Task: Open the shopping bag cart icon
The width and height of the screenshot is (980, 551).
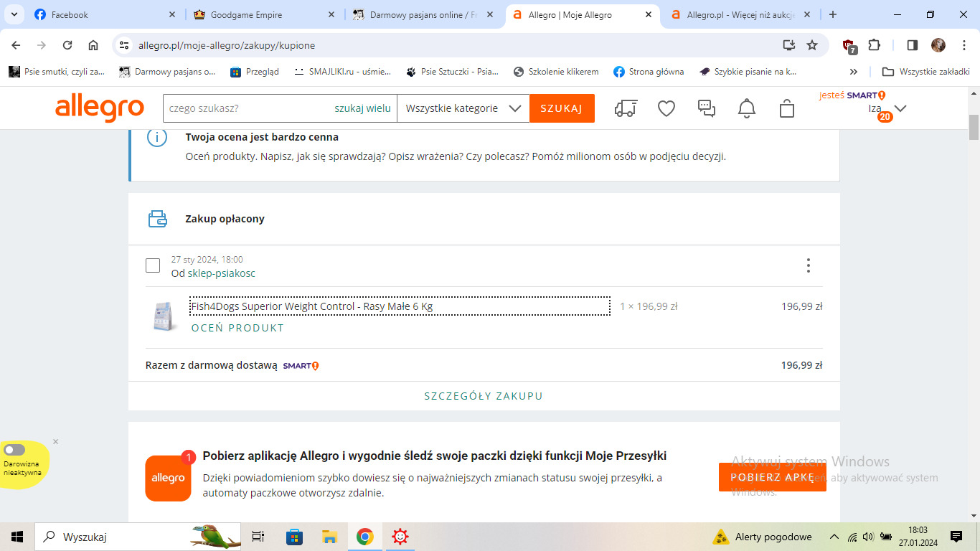Action: pyautogui.click(x=787, y=108)
